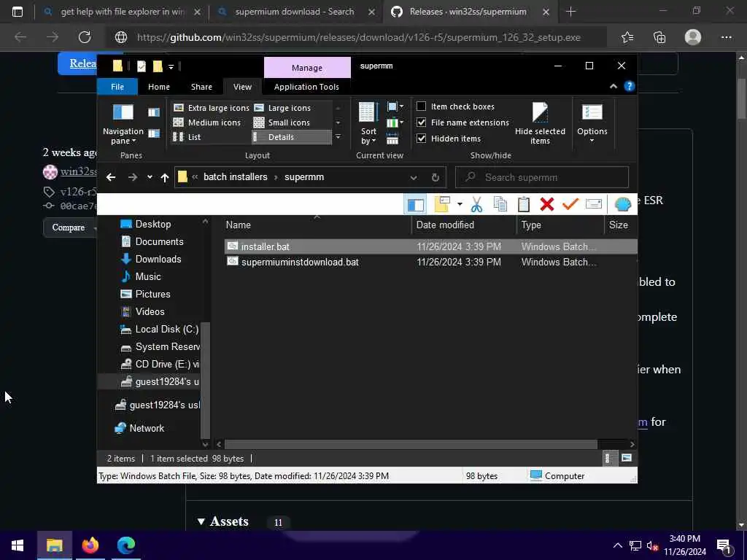Screen dimensions: 747x560
Task: Open Local Disk (C:) in sidebar
Action: pyautogui.click(x=166, y=329)
